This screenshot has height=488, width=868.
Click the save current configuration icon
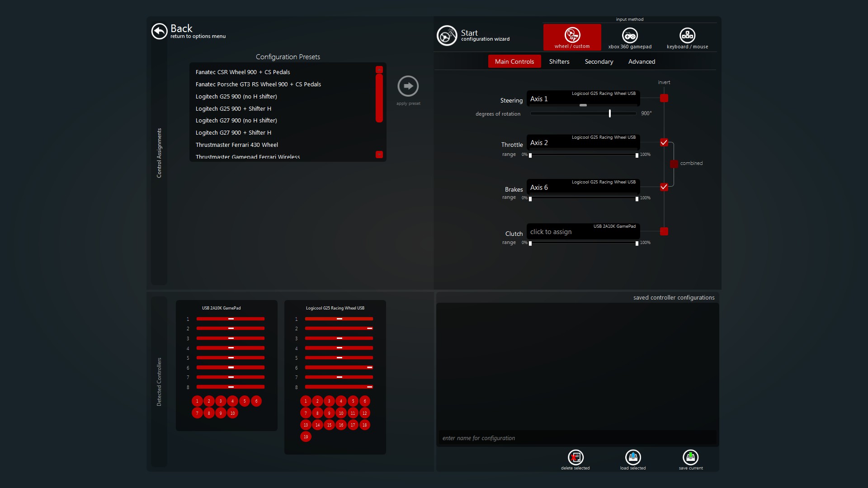[690, 457]
